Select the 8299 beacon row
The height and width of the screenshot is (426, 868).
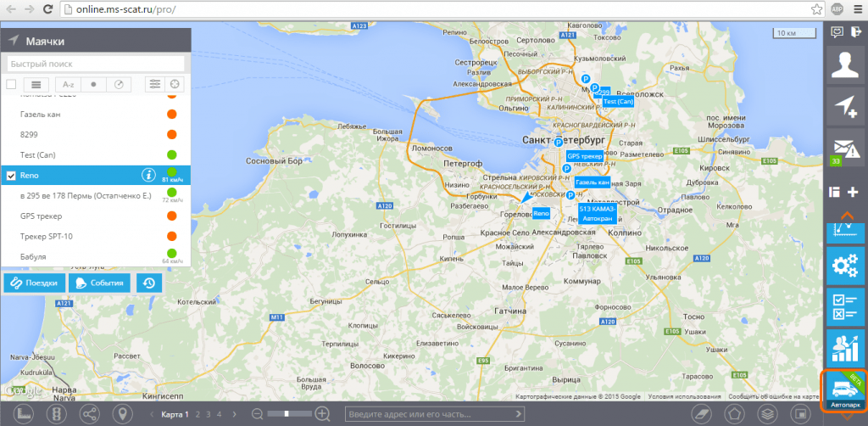tap(96, 135)
